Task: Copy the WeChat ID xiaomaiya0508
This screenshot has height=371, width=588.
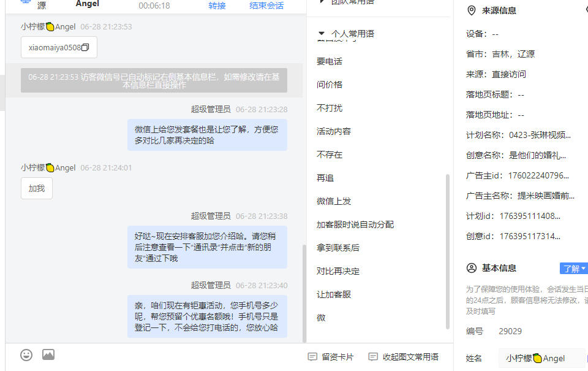Action: click(86, 47)
